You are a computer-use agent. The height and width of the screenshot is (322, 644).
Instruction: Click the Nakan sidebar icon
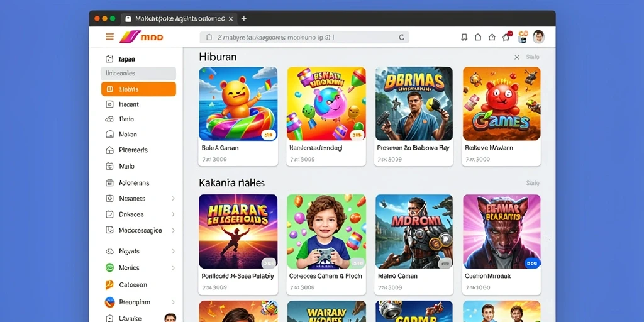point(109,135)
